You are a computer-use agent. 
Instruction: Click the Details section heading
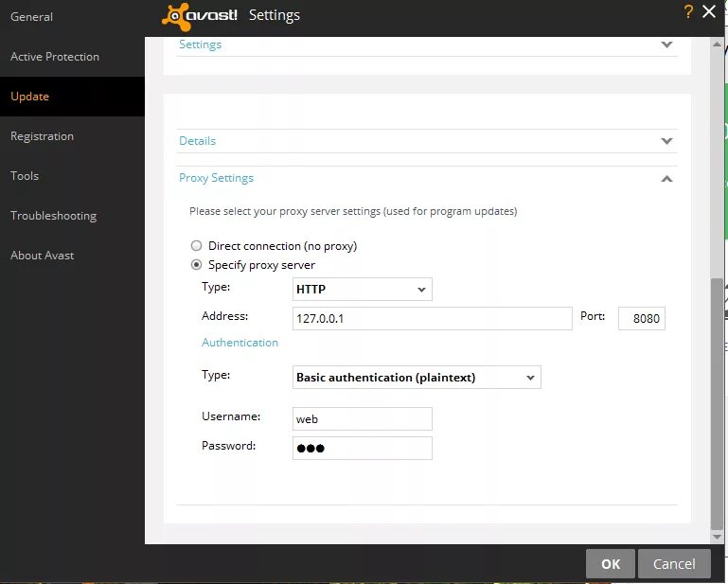click(x=197, y=141)
